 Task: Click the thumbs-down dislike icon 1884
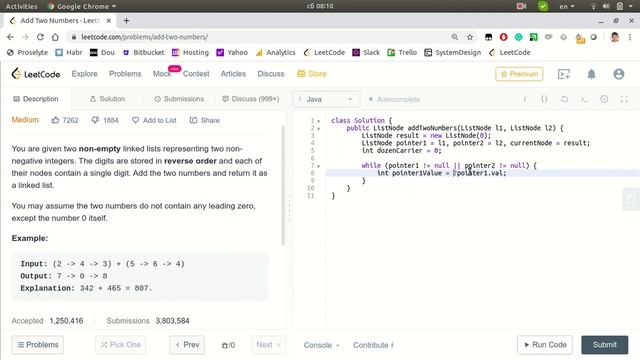point(95,120)
